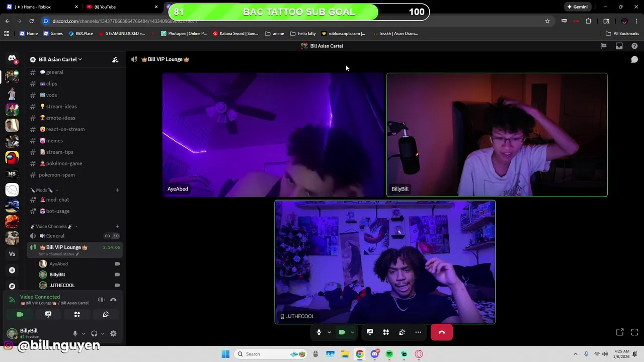Toggle noise suppression waveform icon
The image size is (644, 362).
101,300
